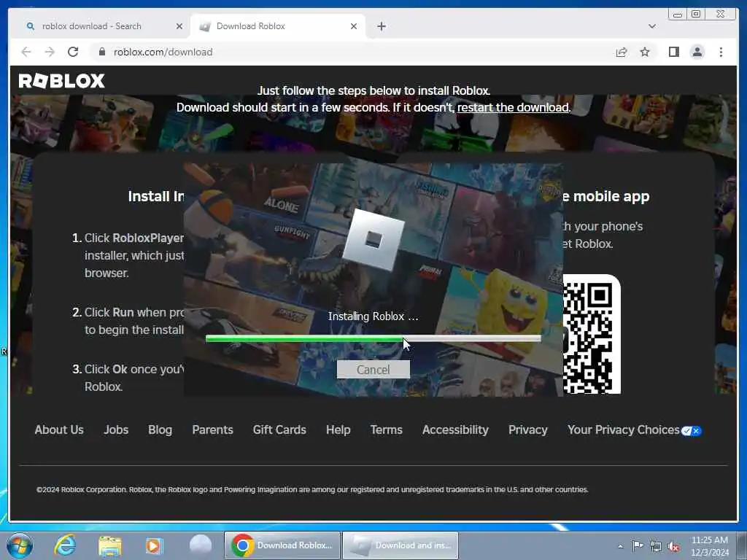Click the privacy choices toggle icon
747x560 pixels.
pos(692,431)
